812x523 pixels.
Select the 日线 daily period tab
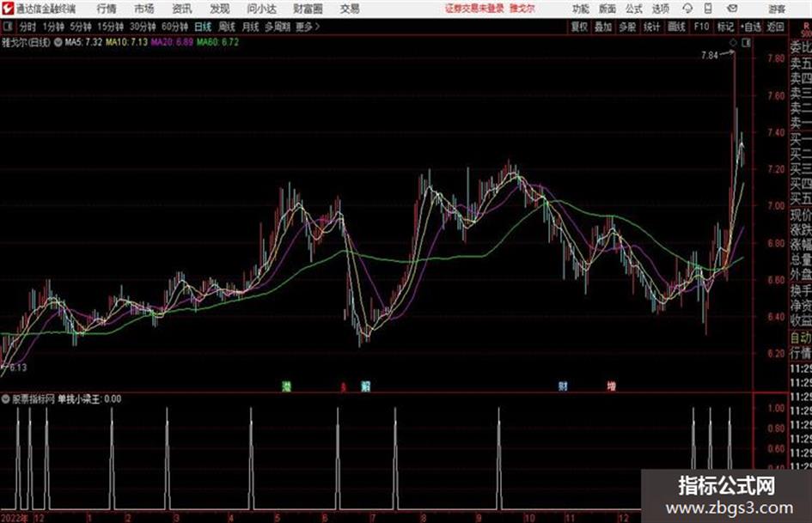pos(203,27)
